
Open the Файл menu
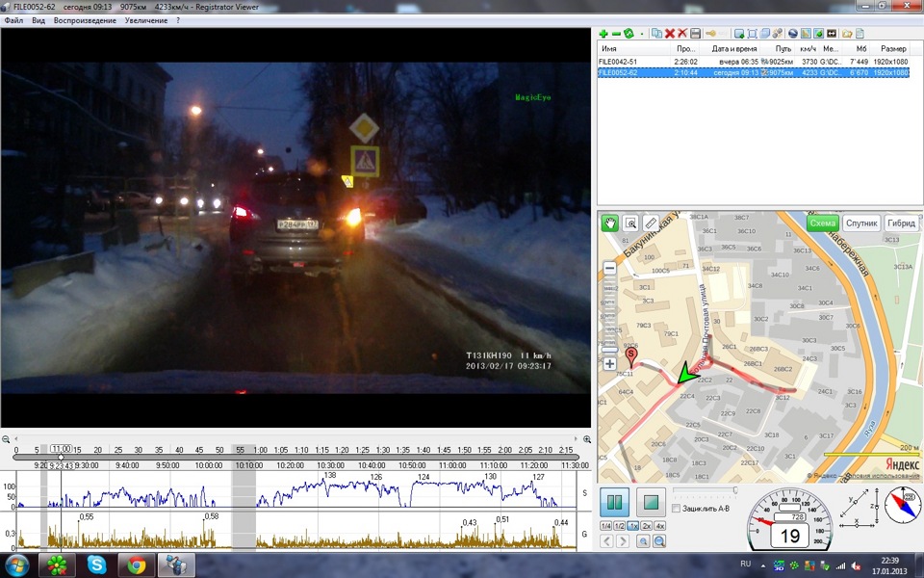[13, 20]
